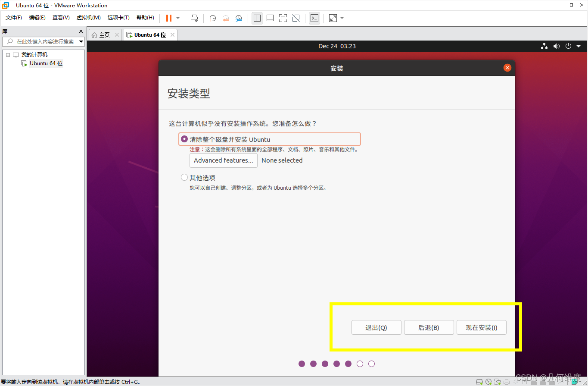
Task: Click the Ubuntu network status icon
Action: tap(544, 46)
